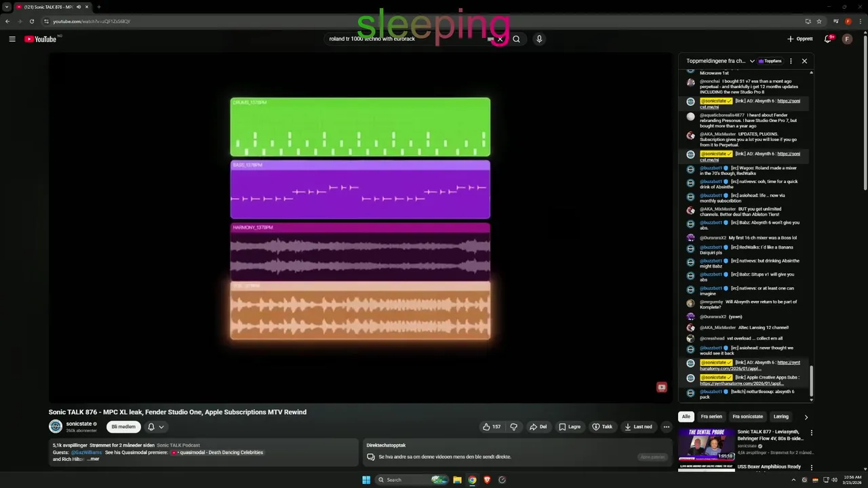Expand the subscription bell dropdown chevron

161,426
